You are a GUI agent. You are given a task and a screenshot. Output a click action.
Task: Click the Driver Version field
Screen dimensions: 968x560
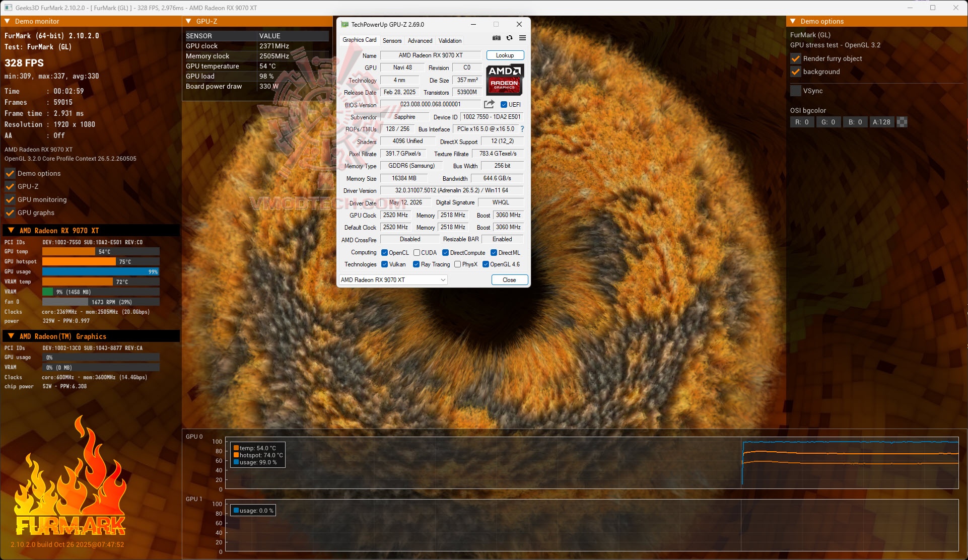pyautogui.click(x=452, y=190)
